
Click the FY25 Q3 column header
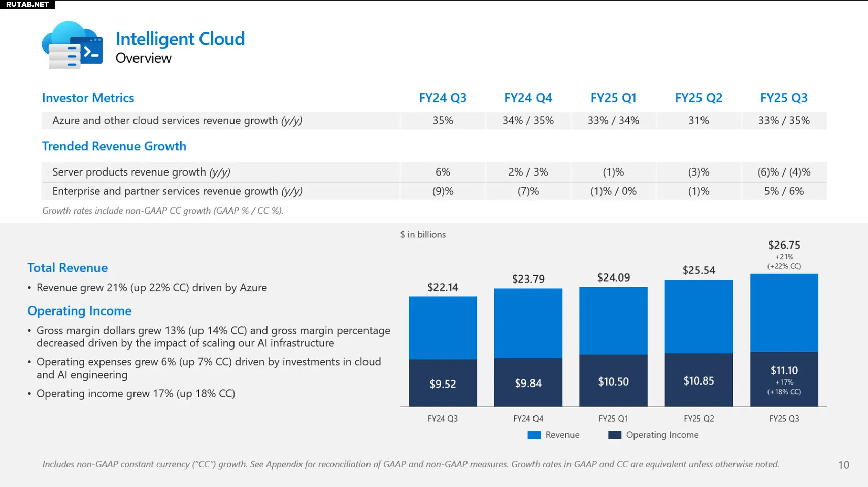pyautogui.click(x=784, y=98)
